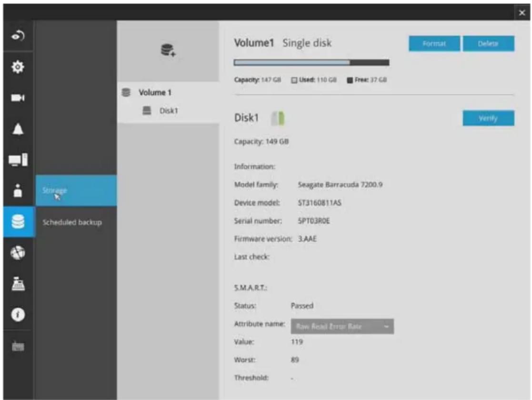Open the live view eye icon
Screen dimensions: 532x400
tap(18, 36)
